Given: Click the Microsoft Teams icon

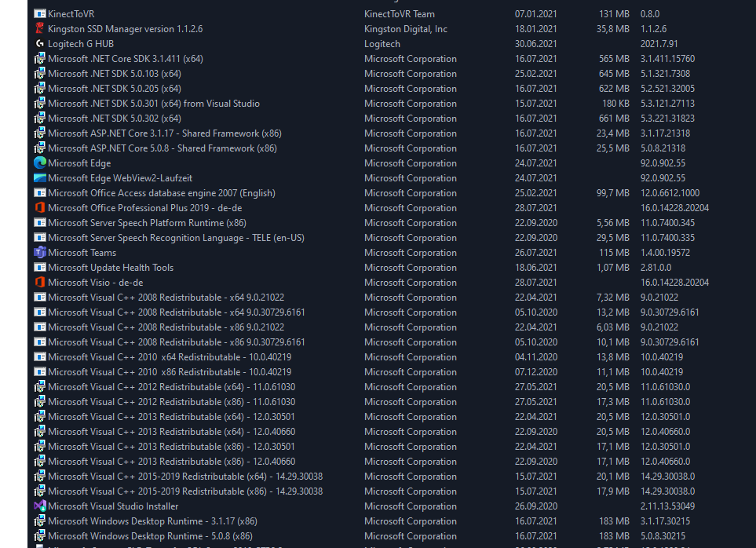Looking at the screenshot, I should 39,253.
